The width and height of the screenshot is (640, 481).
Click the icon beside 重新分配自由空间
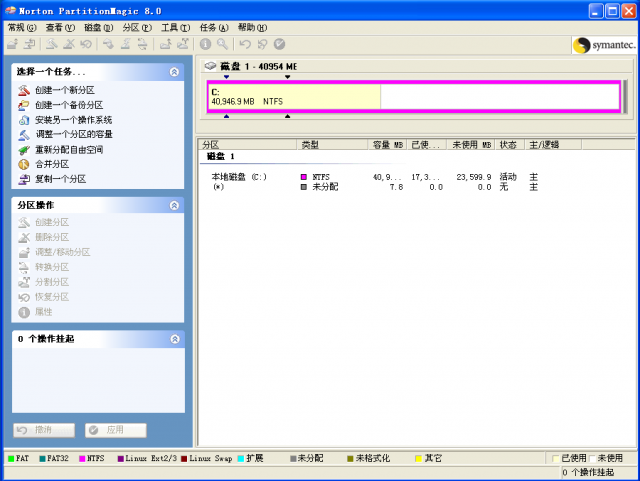(x=24, y=150)
